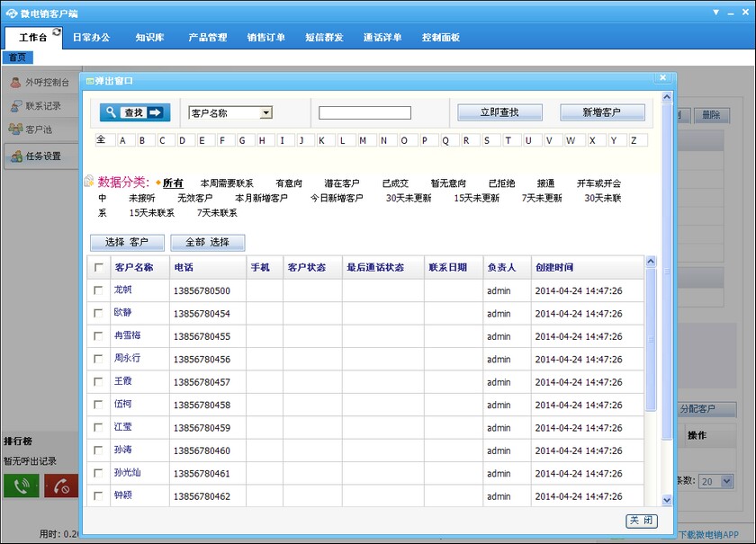The height and width of the screenshot is (544, 756).
Task: Check the checkbox for 欧静
Action: [98, 313]
